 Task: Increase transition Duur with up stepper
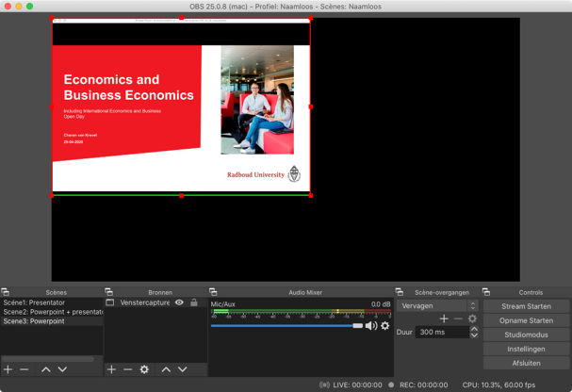(x=473, y=329)
